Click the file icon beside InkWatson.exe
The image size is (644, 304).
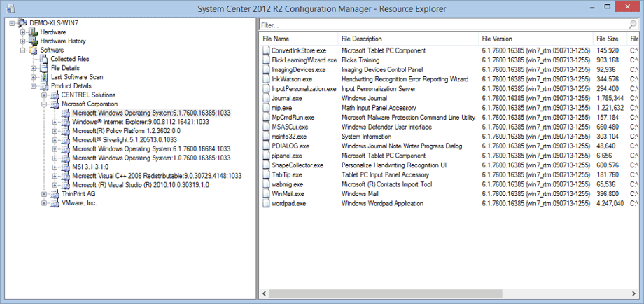point(266,79)
